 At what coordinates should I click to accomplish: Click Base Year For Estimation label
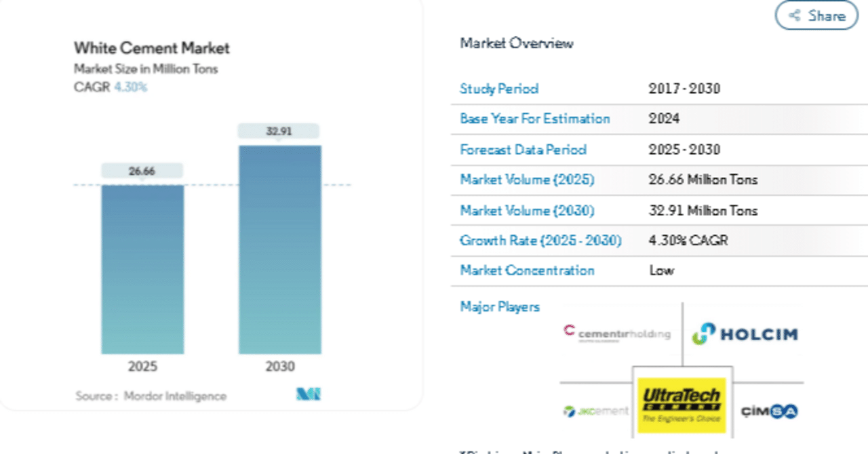(535, 119)
